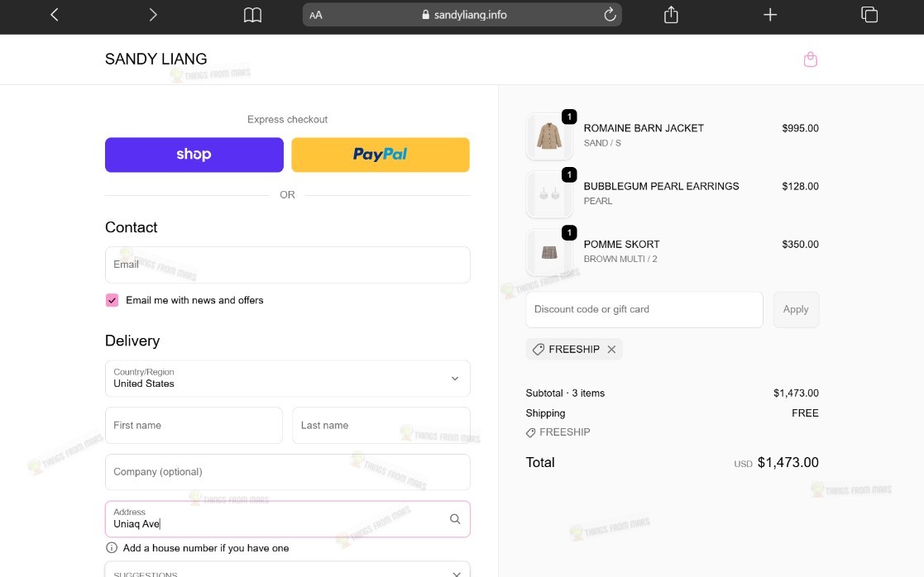This screenshot has width=924, height=577.
Task: Show all tabs overview icon
Action: click(869, 15)
